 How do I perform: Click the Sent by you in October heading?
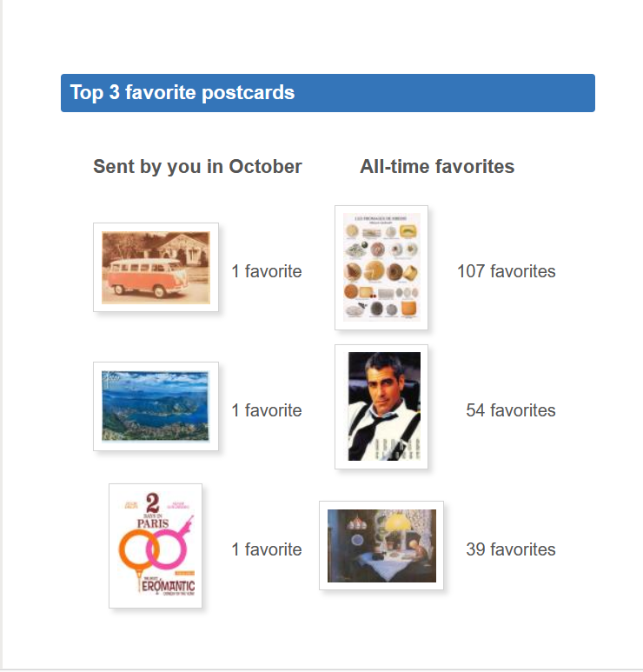197,167
